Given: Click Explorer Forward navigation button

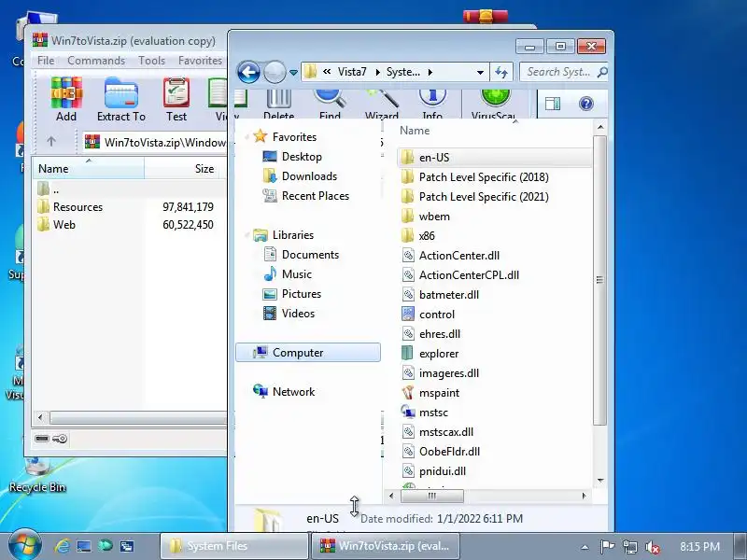Looking at the screenshot, I should 275,73.
